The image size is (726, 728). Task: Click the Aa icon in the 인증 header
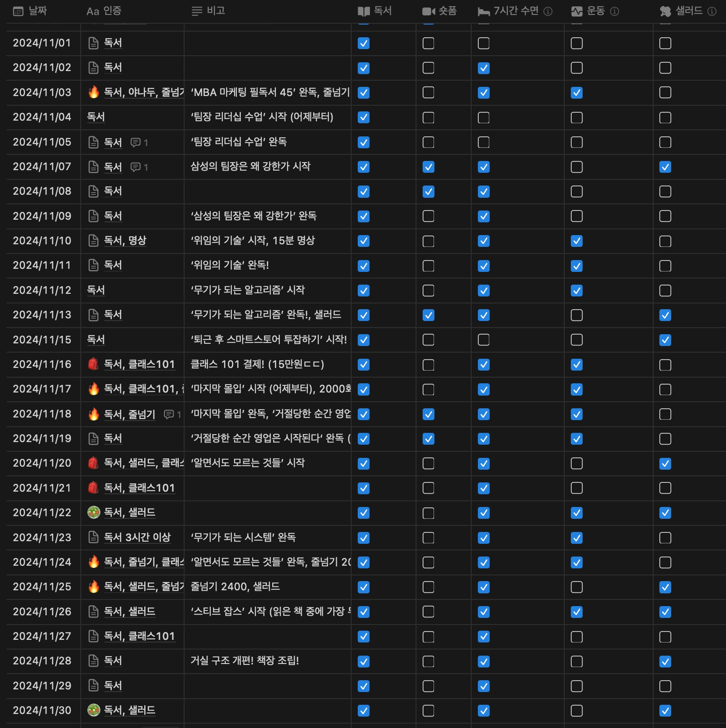(x=93, y=11)
